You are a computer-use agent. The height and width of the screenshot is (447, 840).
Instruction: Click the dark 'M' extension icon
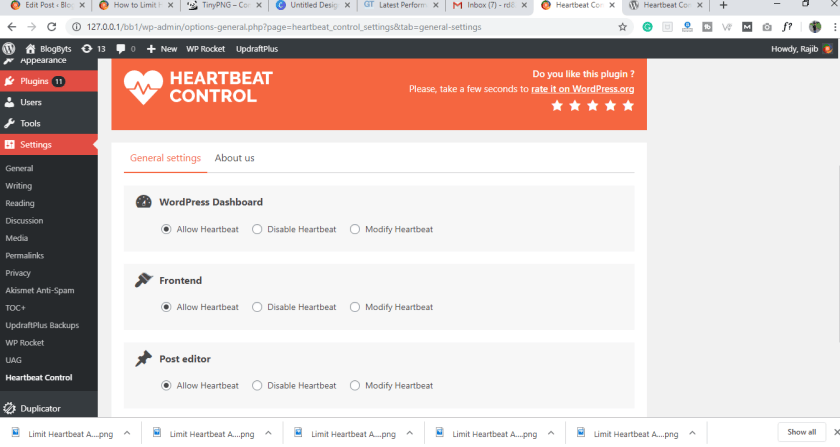pyautogui.click(x=747, y=27)
